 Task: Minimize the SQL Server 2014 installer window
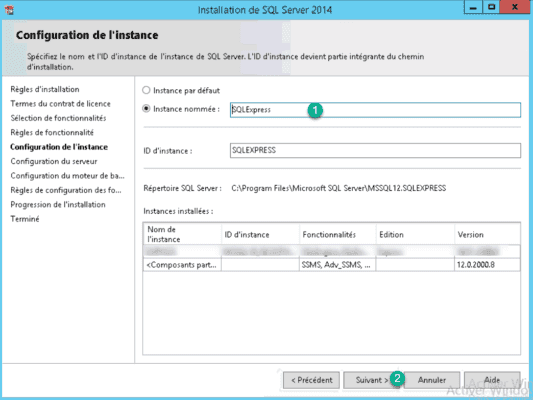(x=473, y=7)
